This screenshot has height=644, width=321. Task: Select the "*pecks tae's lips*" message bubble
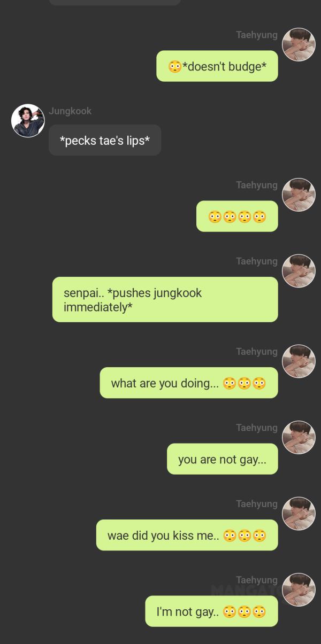[105, 141]
